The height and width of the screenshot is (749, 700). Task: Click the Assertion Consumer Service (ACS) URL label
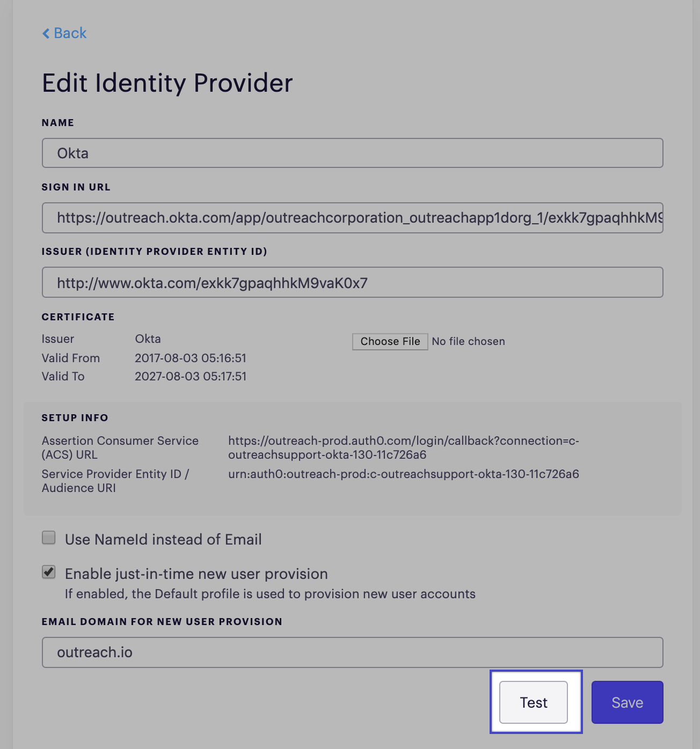point(120,447)
